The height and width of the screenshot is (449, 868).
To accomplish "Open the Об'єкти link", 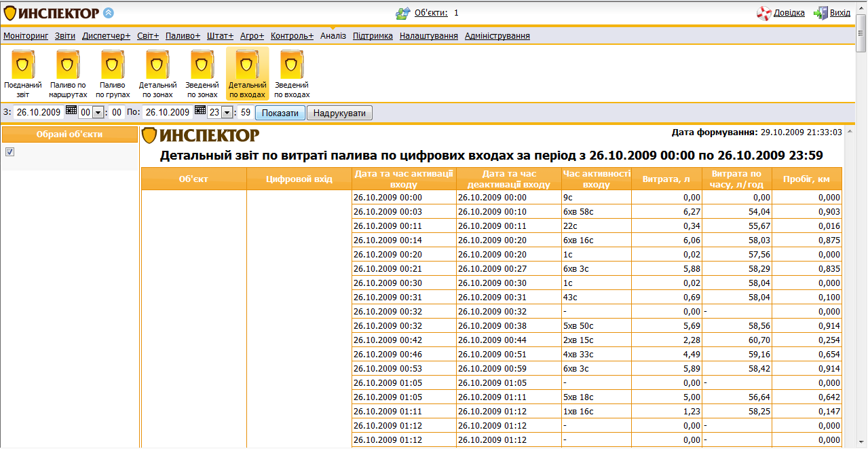I will [x=431, y=13].
